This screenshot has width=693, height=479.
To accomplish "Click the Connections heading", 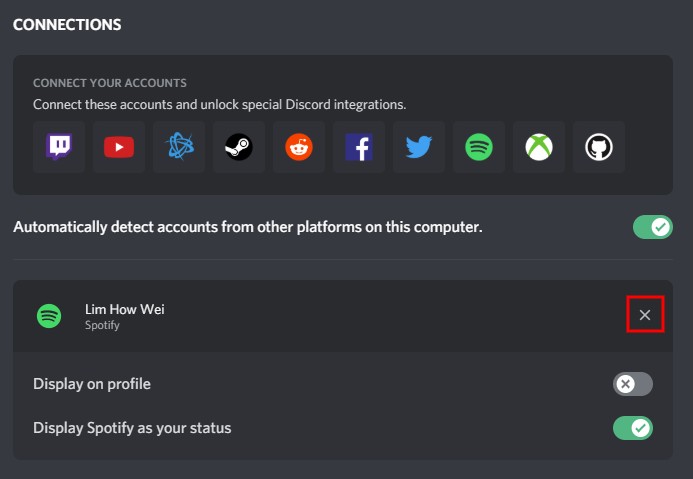I will pos(67,25).
